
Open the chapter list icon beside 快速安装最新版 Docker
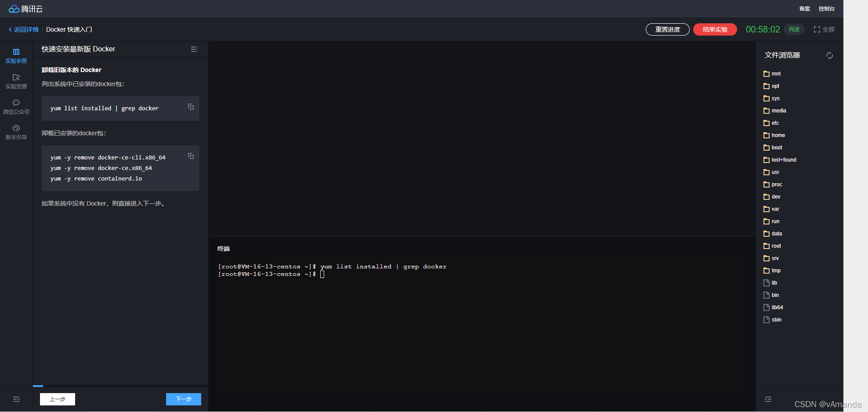click(194, 49)
